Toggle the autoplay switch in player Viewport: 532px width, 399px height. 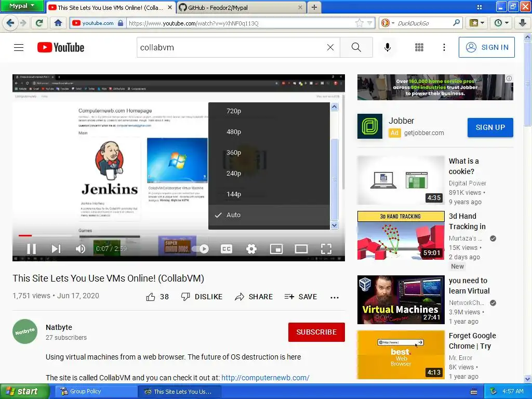[200, 249]
